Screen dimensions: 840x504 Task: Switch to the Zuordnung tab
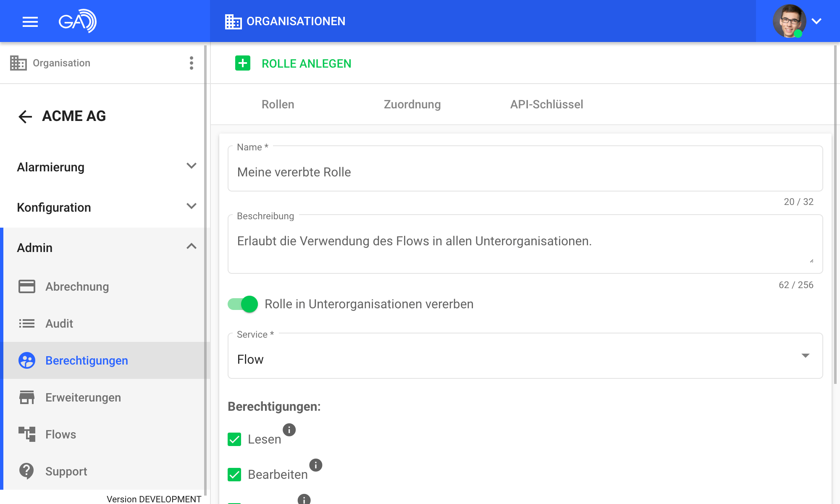pyautogui.click(x=412, y=104)
